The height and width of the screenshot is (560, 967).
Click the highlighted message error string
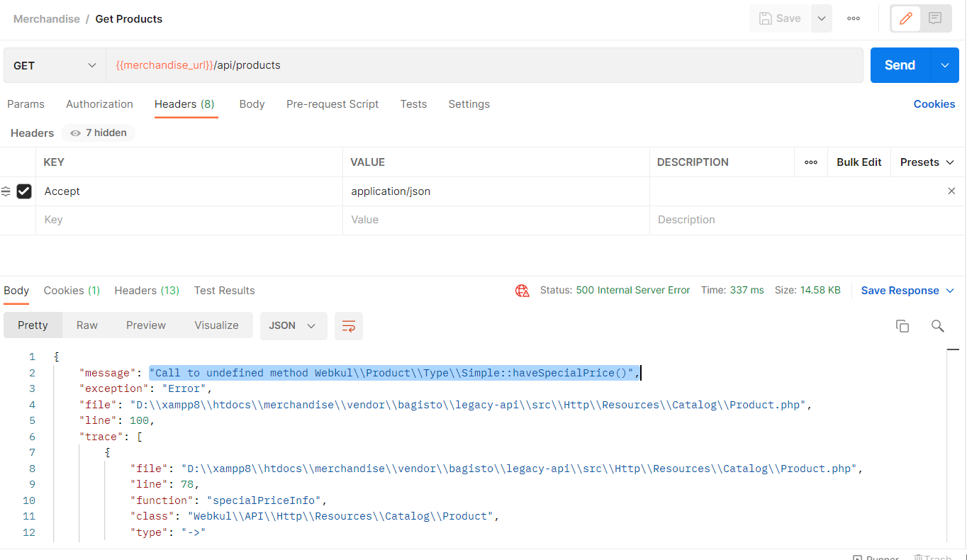[393, 373]
